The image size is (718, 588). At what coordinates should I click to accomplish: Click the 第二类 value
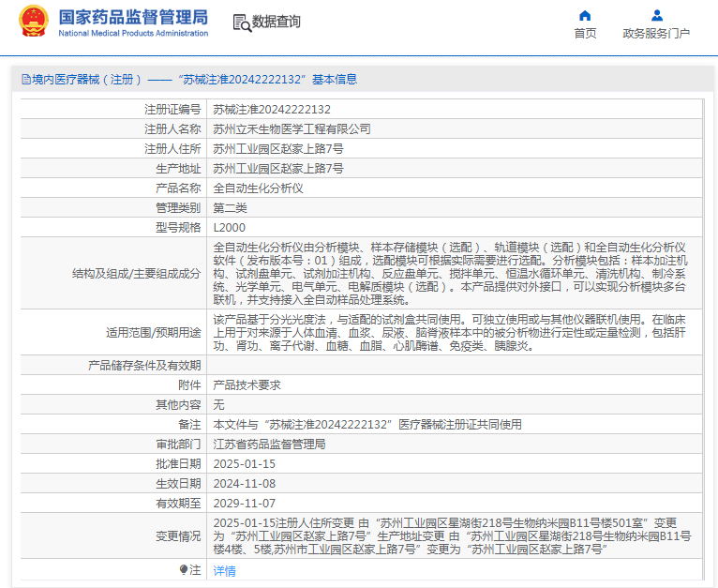click(x=230, y=208)
